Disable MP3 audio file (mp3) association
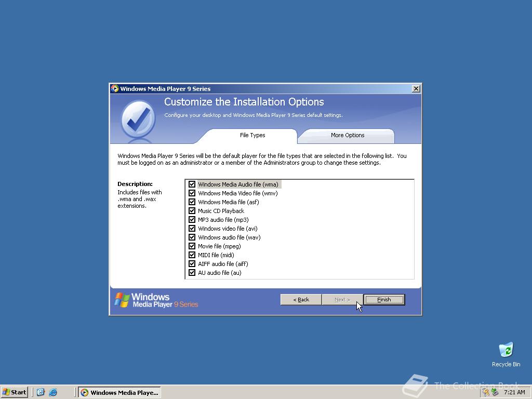This screenshot has height=399, width=532. 192,220
